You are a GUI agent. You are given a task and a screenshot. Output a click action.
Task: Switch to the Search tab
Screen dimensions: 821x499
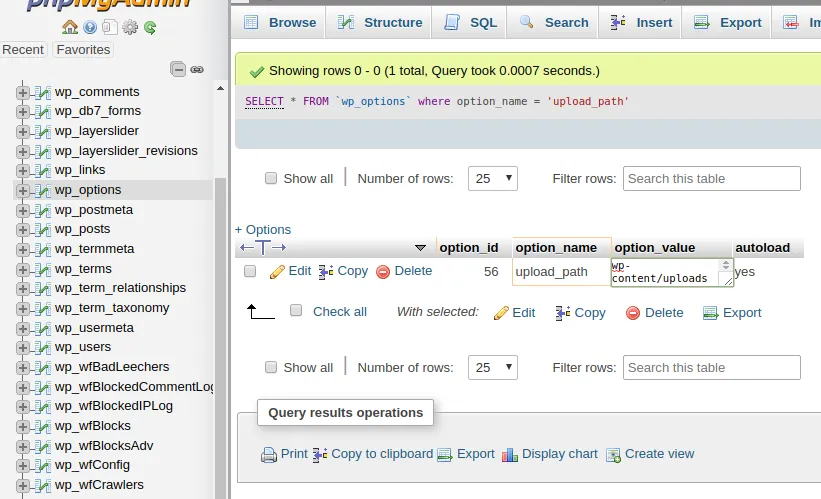pyautogui.click(x=552, y=23)
